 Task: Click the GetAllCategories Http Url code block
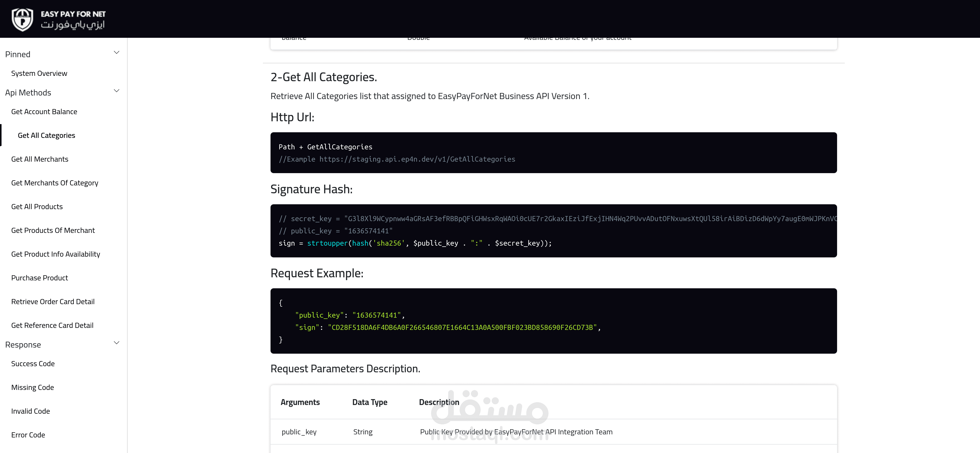[x=554, y=153]
